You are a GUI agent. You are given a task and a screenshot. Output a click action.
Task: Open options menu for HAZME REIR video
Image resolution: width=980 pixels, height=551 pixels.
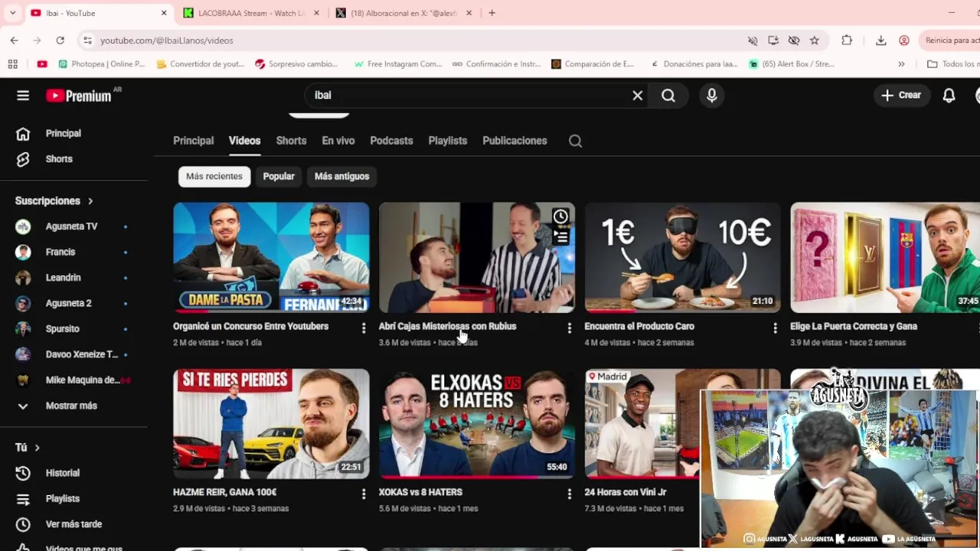click(364, 494)
